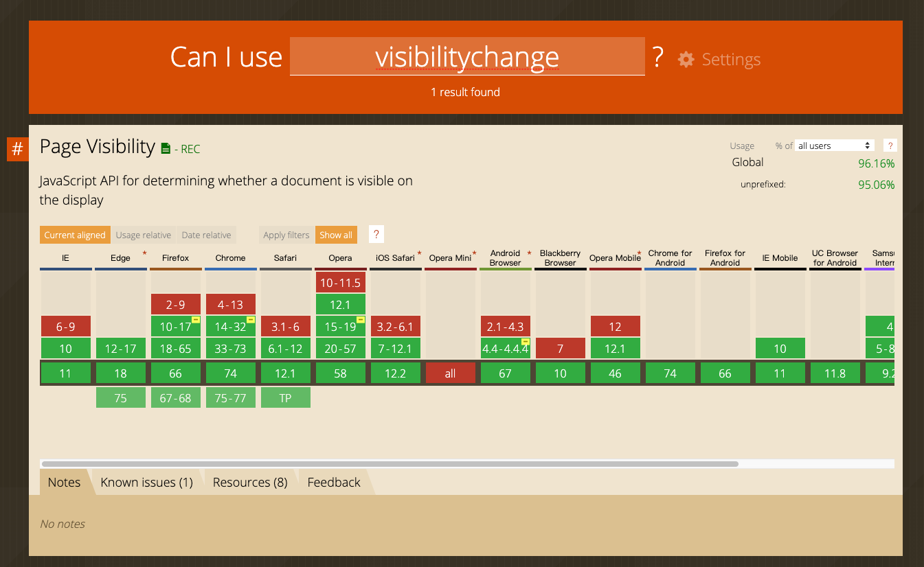The width and height of the screenshot is (924, 567).
Task: Click Global usage 96.16% value
Action: [x=876, y=163]
